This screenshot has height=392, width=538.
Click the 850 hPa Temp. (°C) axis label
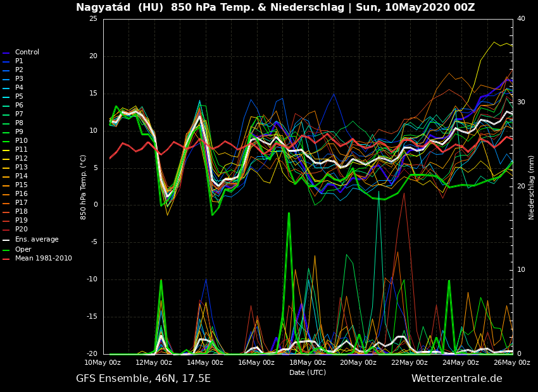click(84, 187)
